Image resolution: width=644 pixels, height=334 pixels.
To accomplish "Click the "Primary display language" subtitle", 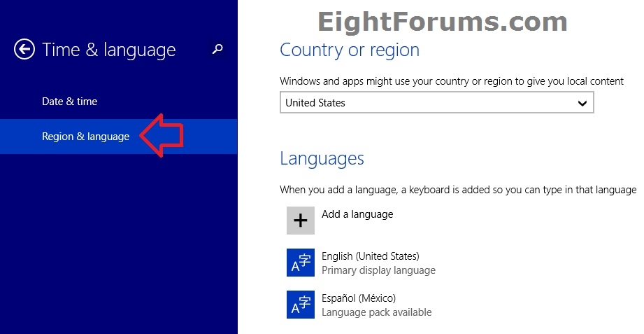I will pos(378,270).
